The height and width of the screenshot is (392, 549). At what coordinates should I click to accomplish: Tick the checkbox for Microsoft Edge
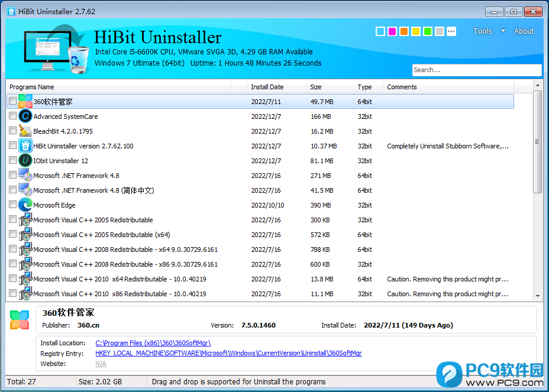coord(12,205)
